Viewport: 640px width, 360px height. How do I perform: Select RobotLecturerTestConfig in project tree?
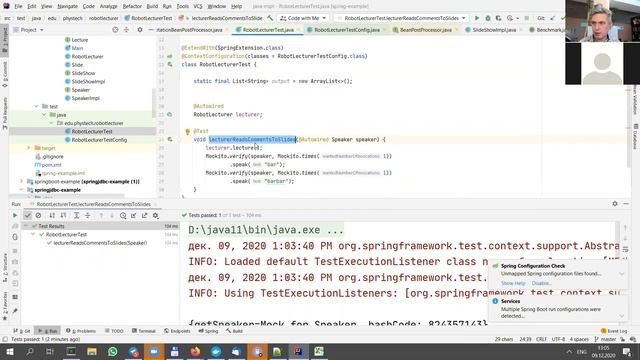99,140
